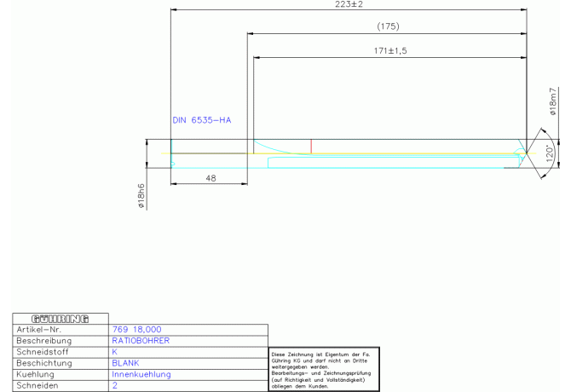Select the ø18h6 diameter annotation
The image size is (571, 392).
point(141,195)
